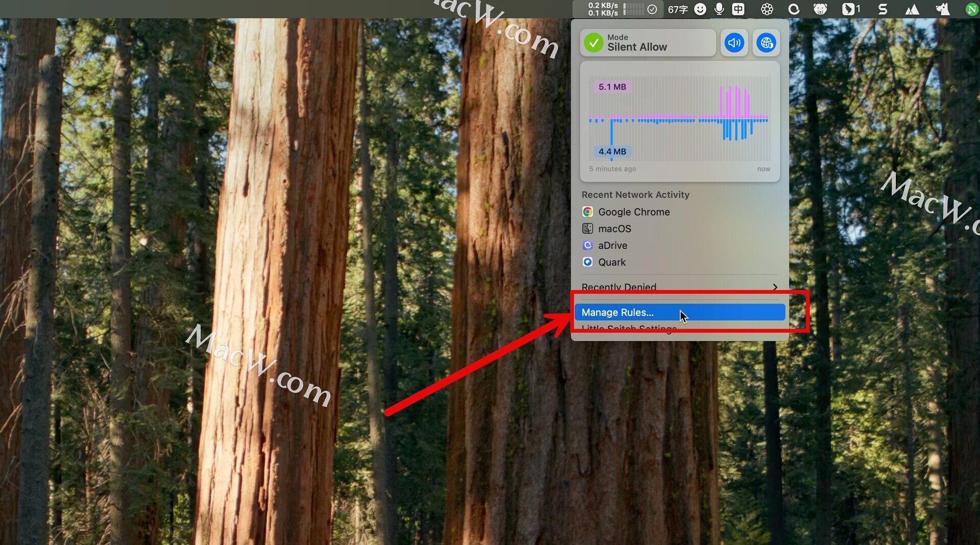Open the Bear icon in menu bar
The image size is (980, 545).
point(820,9)
